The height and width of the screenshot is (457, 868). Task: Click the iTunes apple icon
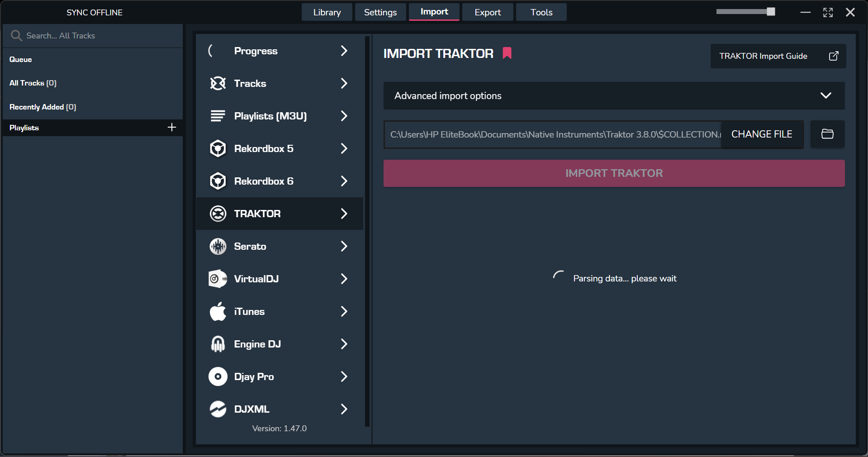(218, 311)
